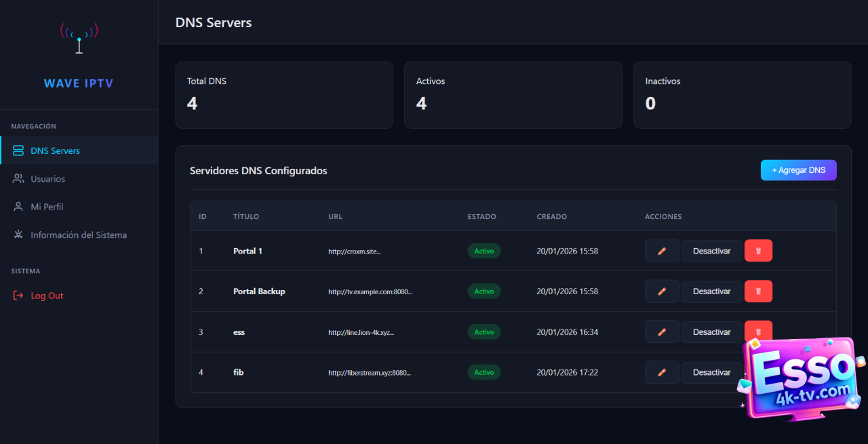Click the pencil edit icon for Portal 1
Image resolution: width=868 pixels, height=444 pixels.
(x=661, y=251)
